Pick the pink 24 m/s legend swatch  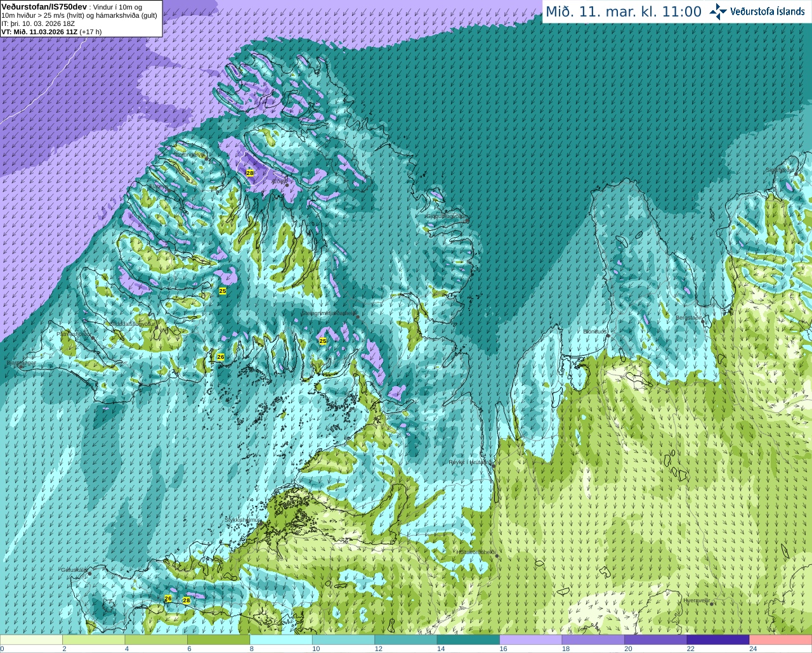tap(780, 640)
